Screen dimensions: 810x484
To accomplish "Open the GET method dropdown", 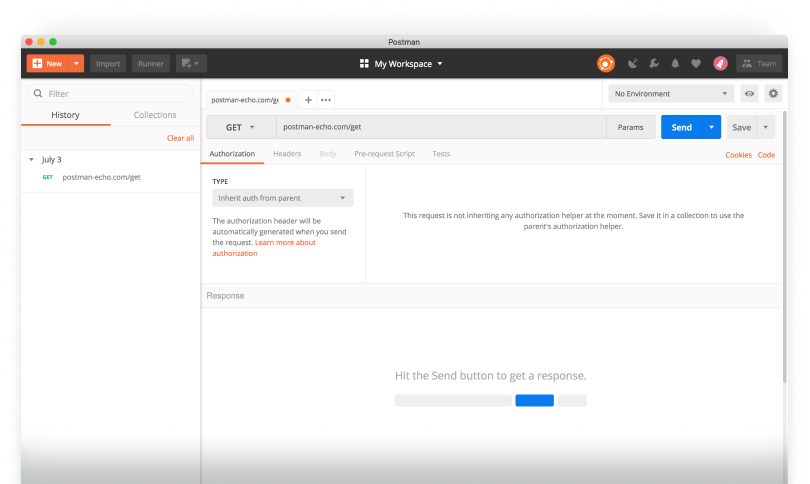I will coord(241,127).
